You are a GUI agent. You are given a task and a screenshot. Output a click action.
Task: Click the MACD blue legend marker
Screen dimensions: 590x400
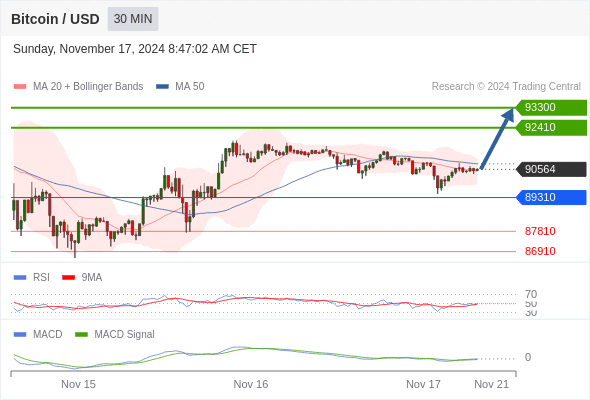(x=20, y=335)
